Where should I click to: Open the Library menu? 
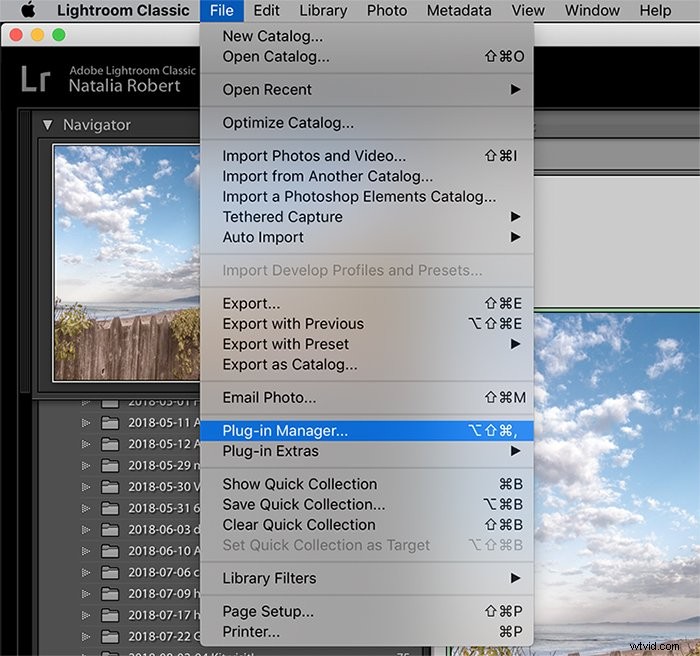[323, 10]
